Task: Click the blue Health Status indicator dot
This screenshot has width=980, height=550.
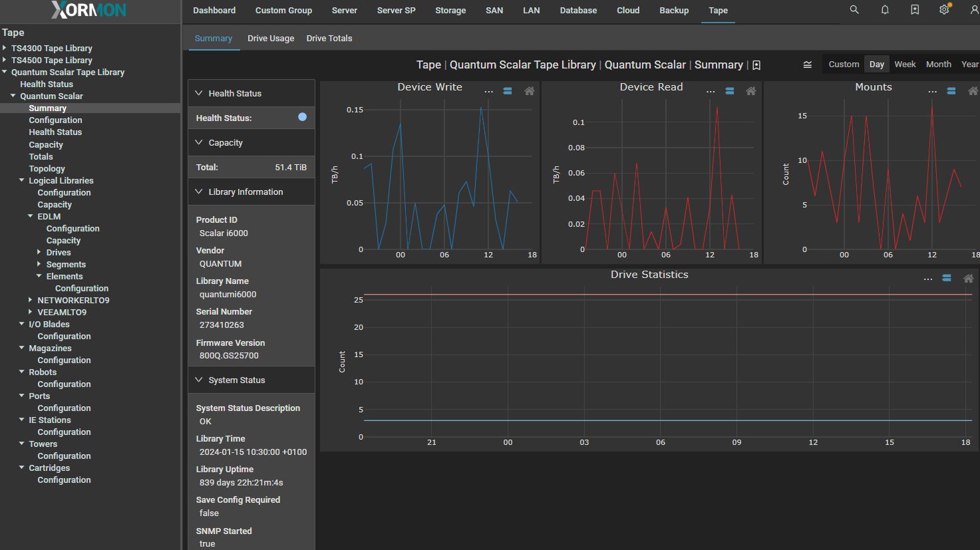Action: pyautogui.click(x=302, y=117)
